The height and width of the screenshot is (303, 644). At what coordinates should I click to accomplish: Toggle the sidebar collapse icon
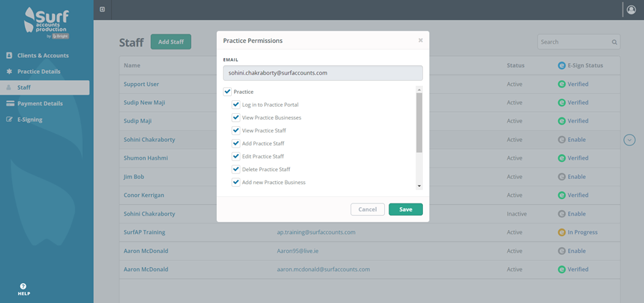[x=102, y=9]
